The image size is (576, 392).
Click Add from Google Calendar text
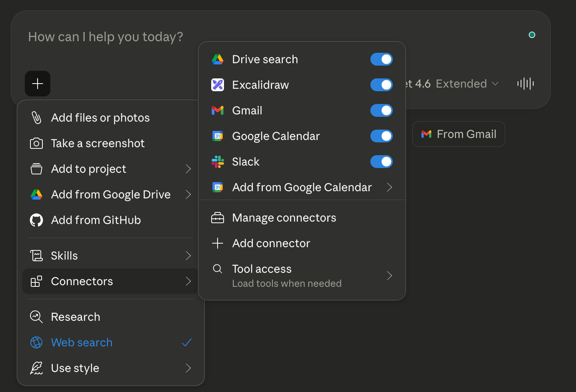click(x=302, y=187)
